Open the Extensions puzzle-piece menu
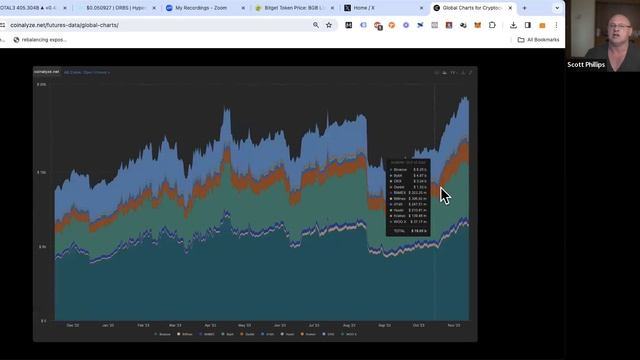The width and height of the screenshot is (640, 360). coord(492,25)
